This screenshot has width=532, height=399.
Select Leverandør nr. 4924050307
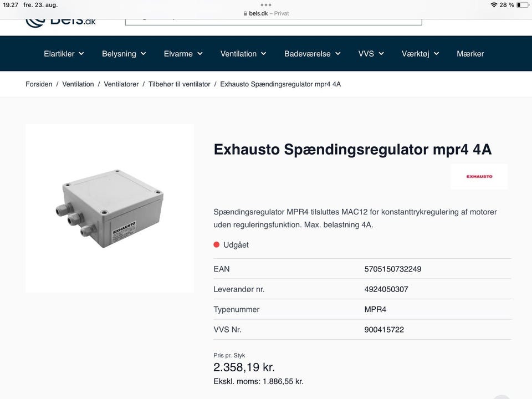[x=386, y=289]
